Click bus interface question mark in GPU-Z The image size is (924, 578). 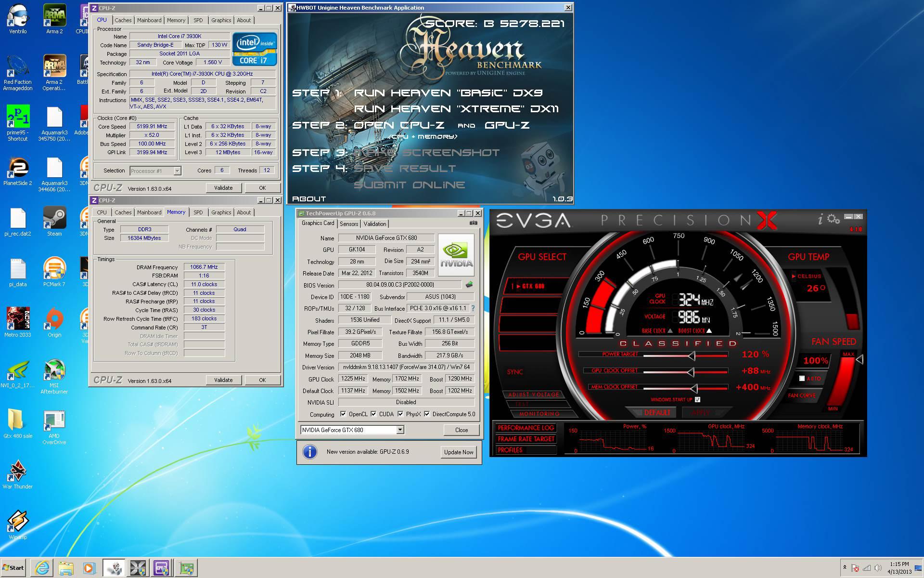pyautogui.click(x=473, y=308)
